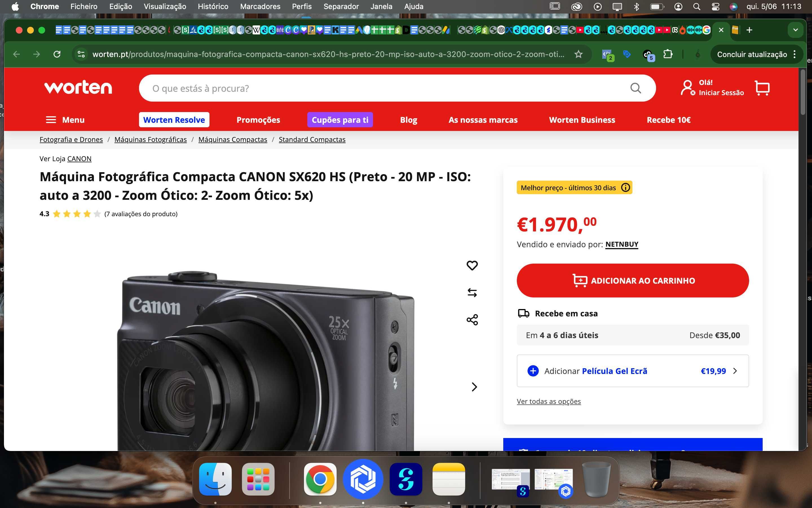Open Máquinas Fotográficas breadcrumb
The height and width of the screenshot is (508, 812).
[150, 139]
